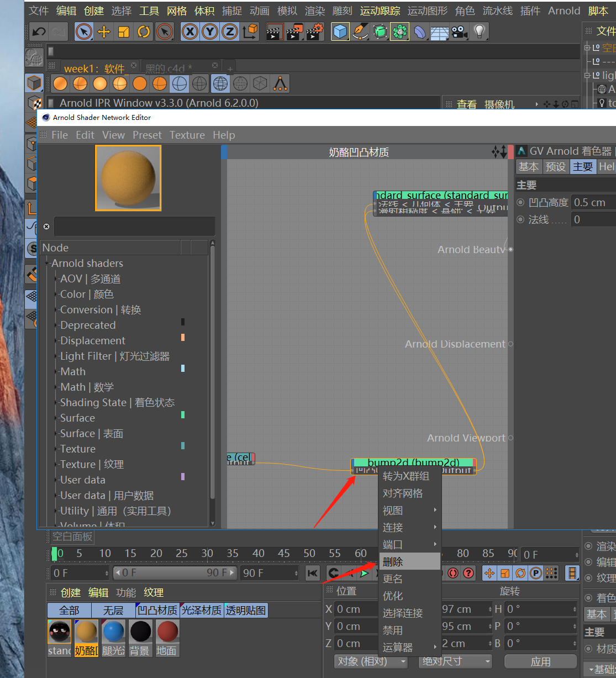Toggle 法线 parameter radio circle
This screenshot has width=616, height=678.
coord(520,219)
